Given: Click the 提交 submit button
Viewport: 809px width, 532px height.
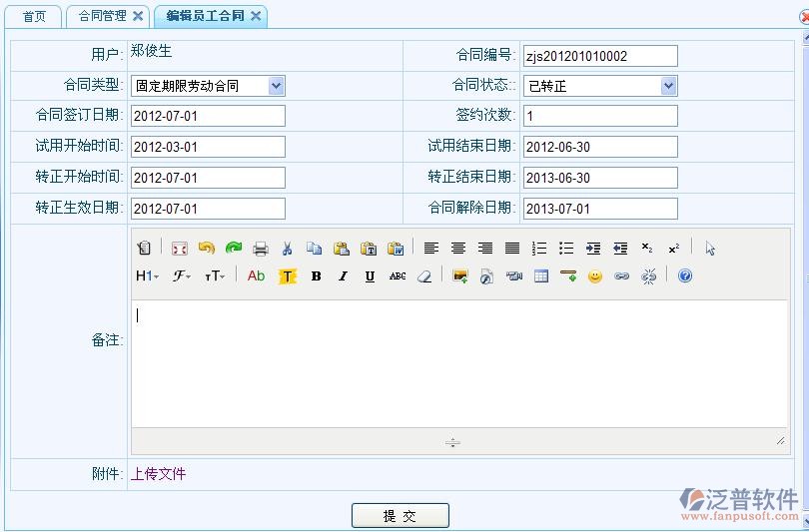Looking at the screenshot, I should [400, 516].
